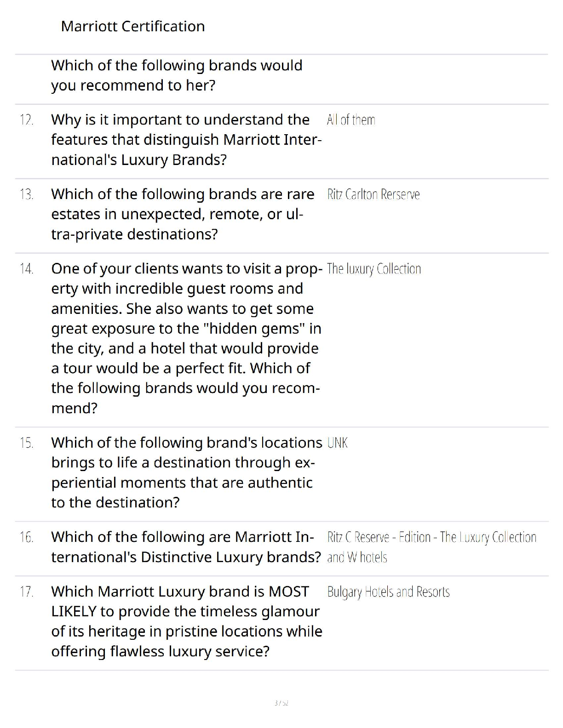Click the Distinctive Luxury brands question
Image resolution: width=563 pixels, height=728 pixels.
point(186,547)
